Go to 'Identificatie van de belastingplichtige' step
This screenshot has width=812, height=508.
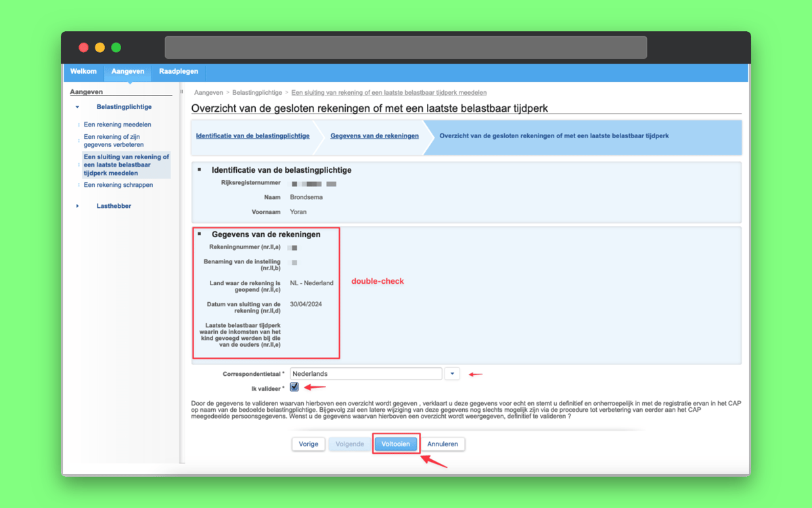tap(252, 136)
